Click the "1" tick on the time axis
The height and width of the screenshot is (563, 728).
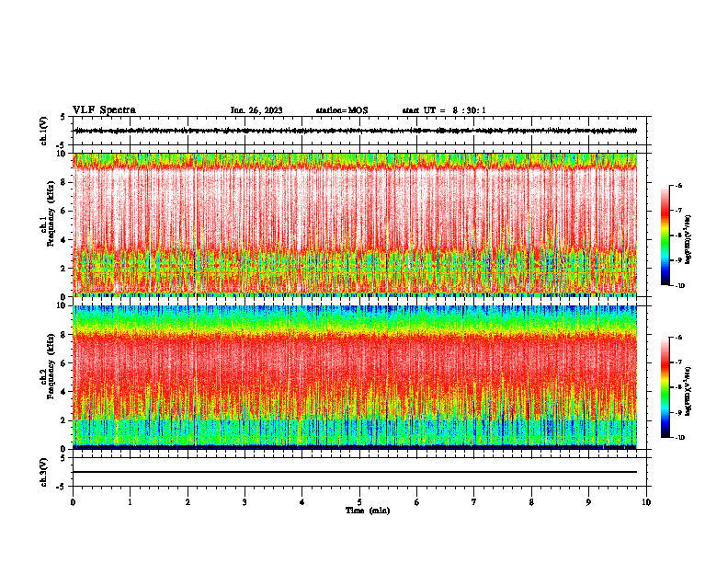click(x=130, y=502)
